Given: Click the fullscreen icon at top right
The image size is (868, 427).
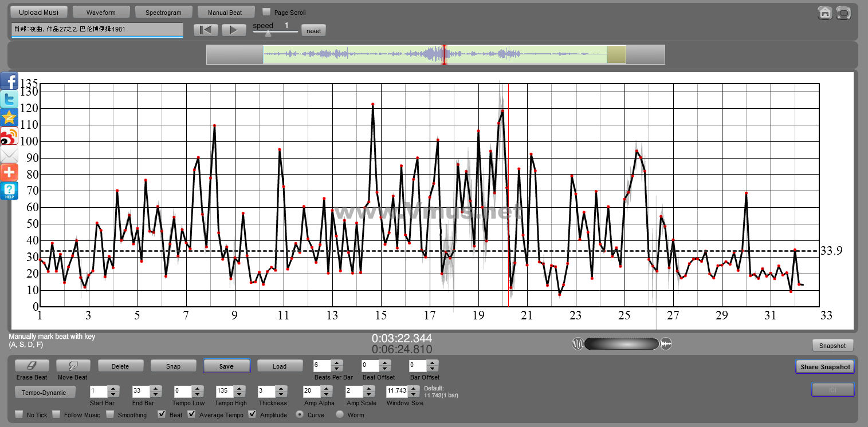Looking at the screenshot, I should tap(843, 13).
